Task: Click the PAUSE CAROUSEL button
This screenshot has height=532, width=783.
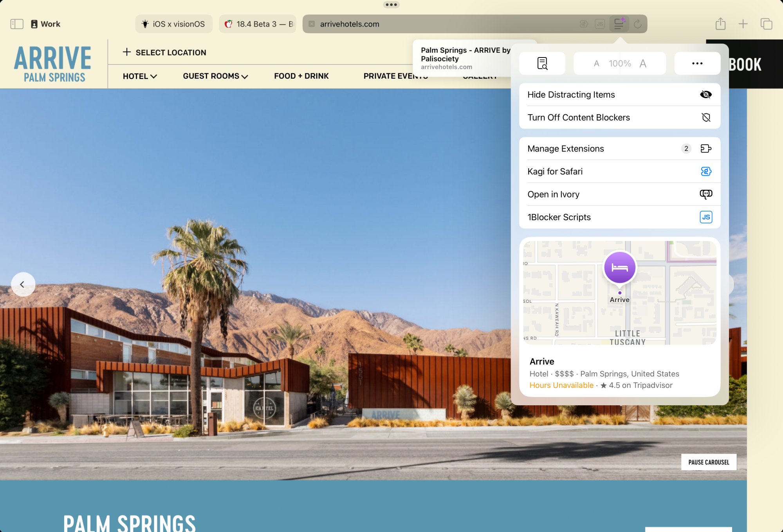Action: pos(709,462)
